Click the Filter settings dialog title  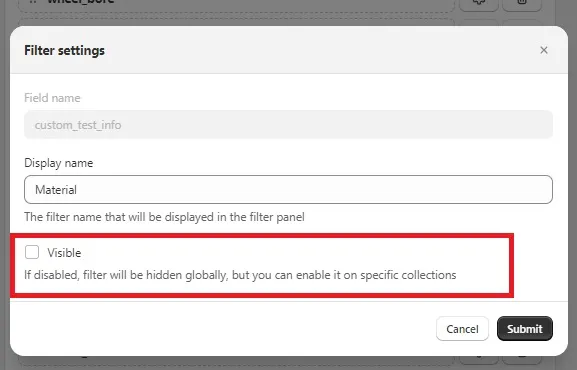pyautogui.click(x=64, y=50)
